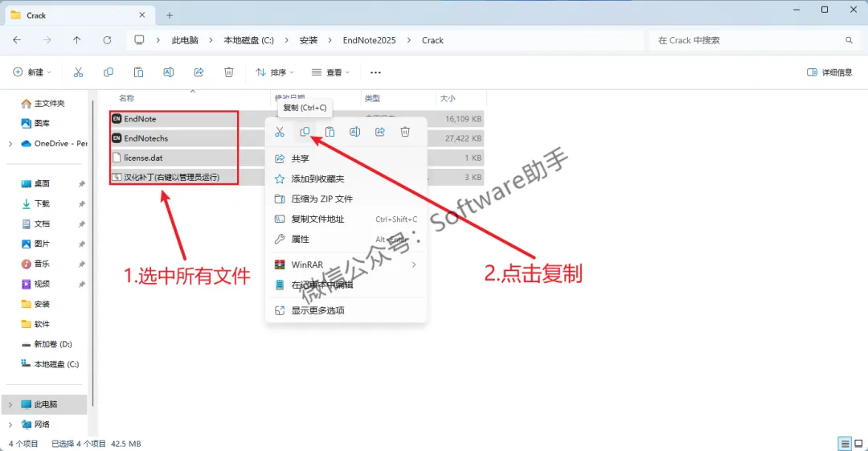
Task: Sort by the 类型 column header
Action: coord(372,98)
